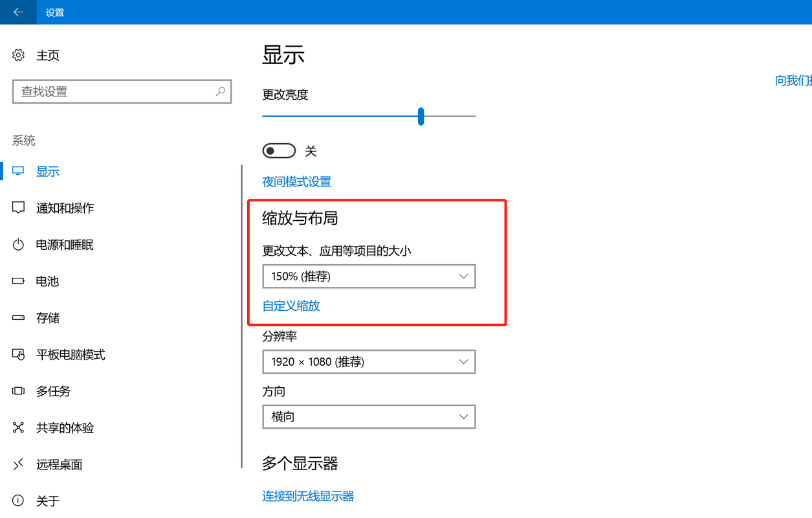The image size is (812, 518).
Task: Click the 更改亮度 label
Action: pyautogui.click(x=285, y=95)
